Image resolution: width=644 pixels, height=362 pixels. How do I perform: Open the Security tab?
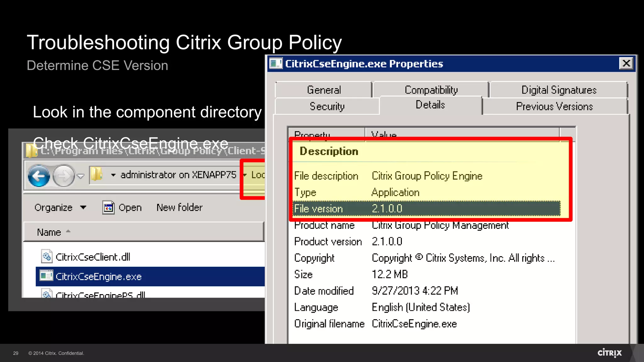tap(327, 107)
